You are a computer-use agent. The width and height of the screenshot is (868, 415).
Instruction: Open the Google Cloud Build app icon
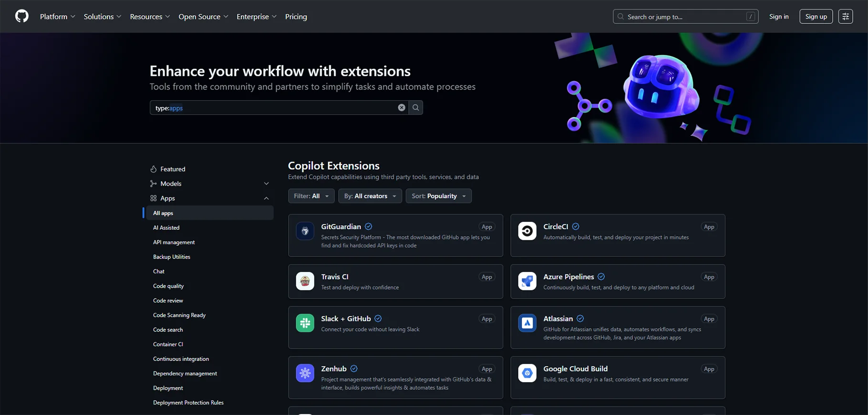[527, 373]
